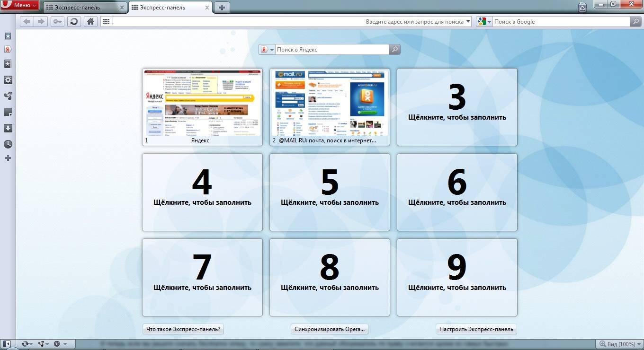Focus the Поиск в Яндекс search field
This screenshot has width=644, height=350.
pyautogui.click(x=331, y=50)
